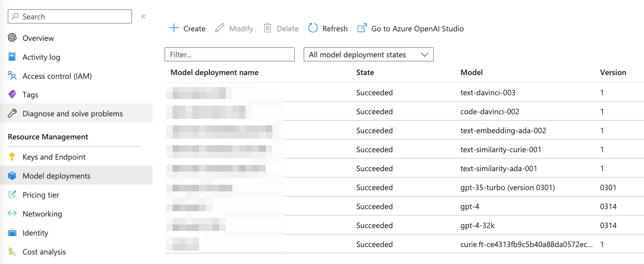This screenshot has width=644, height=264.
Task: Select the gpt-35-turbo (version 0301) cell
Action: [x=508, y=187]
